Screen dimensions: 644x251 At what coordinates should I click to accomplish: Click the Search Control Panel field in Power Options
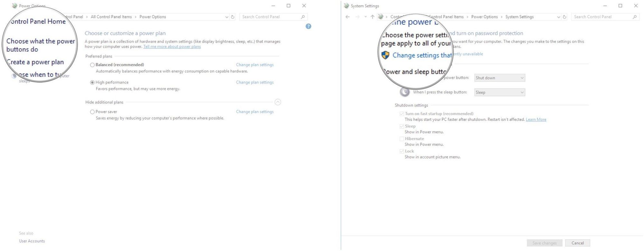coord(270,17)
